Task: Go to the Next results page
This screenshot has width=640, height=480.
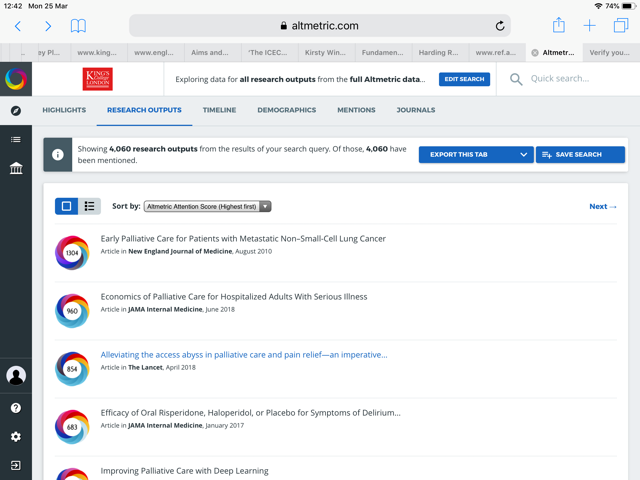Action: (602, 207)
